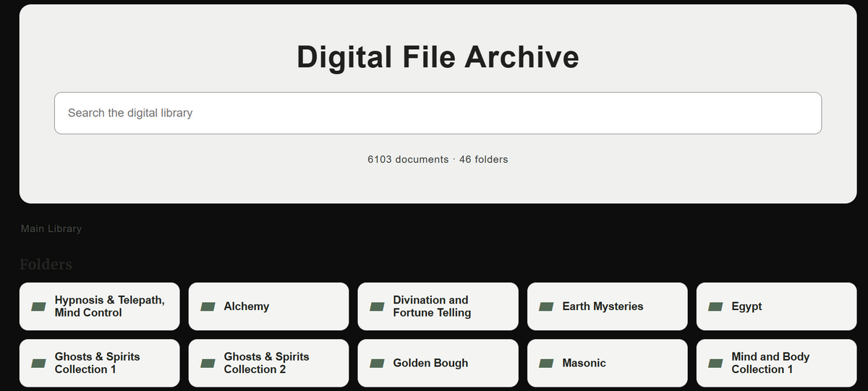Click the folder icon beside Earth Mysteries

click(547, 306)
